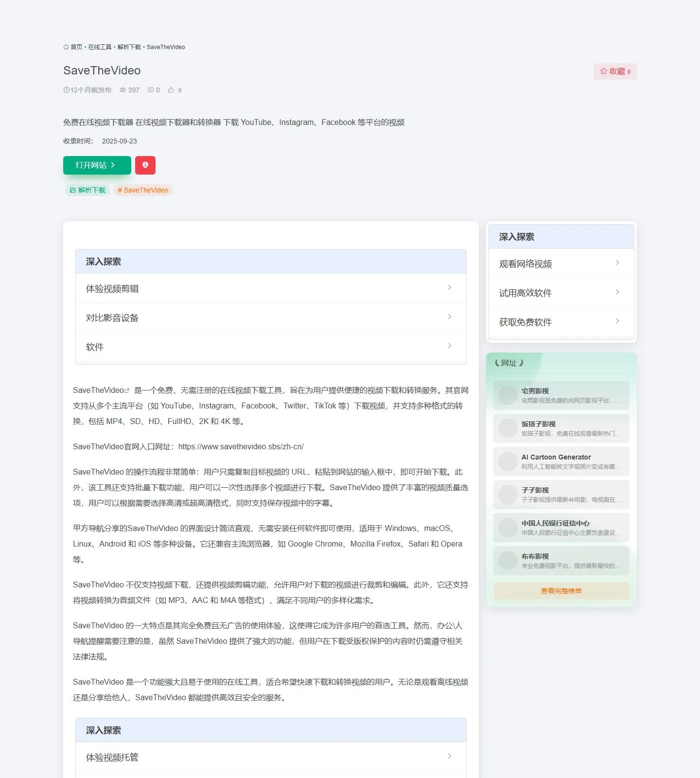
Task: Expand the 软件 entry in 深入探索
Action: [271, 347]
